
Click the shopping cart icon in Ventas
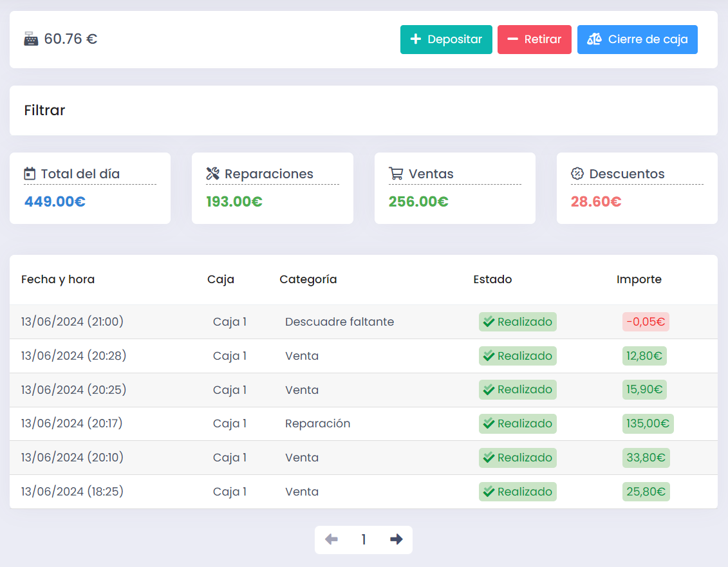[x=396, y=174]
